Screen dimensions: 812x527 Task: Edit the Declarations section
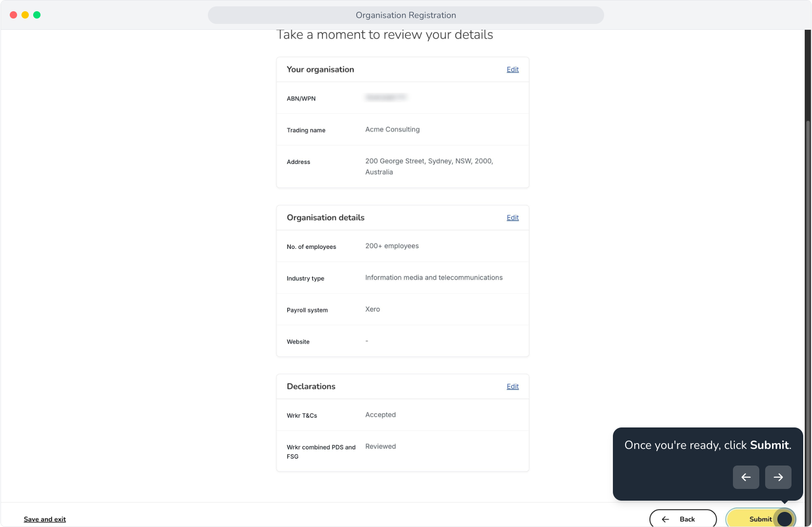(x=512, y=386)
